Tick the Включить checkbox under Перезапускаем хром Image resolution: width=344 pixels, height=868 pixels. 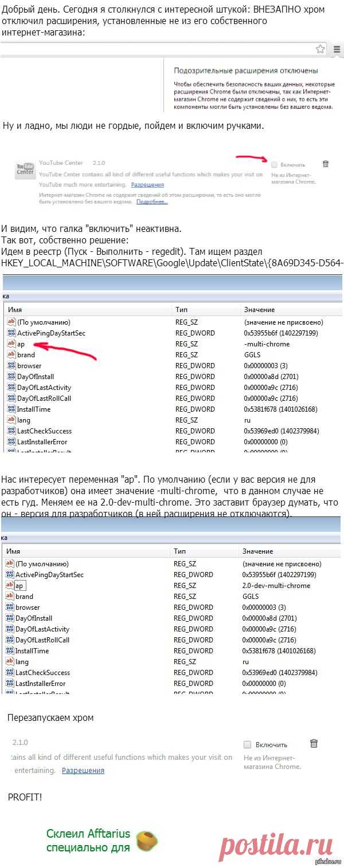coord(247,744)
